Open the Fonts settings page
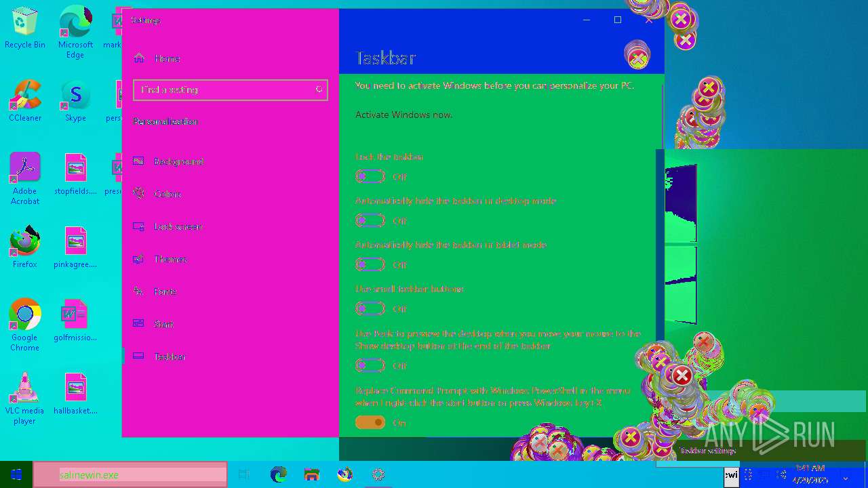 coord(155,291)
